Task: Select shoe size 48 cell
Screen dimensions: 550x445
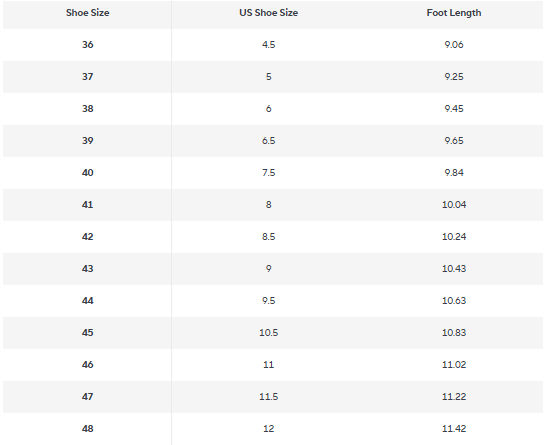Action: click(x=88, y=429)
